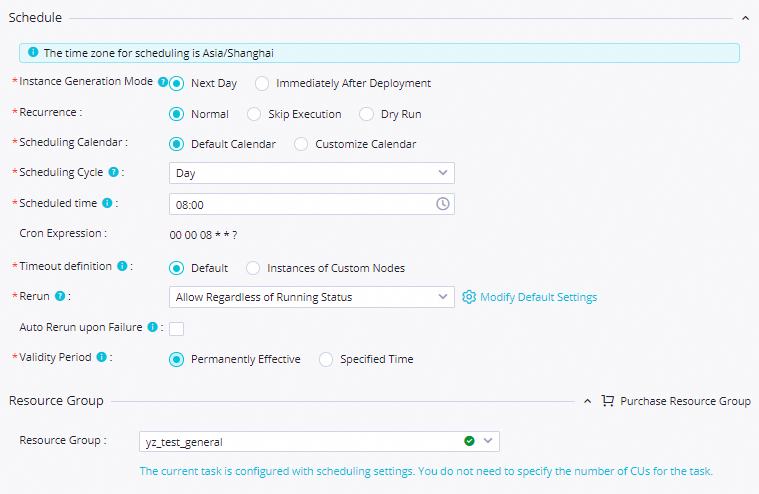Image resolution: width=759 pixels, height=494 pixels.
Task: Click the Cron Expression label
Action: click(x=63, y=233)
